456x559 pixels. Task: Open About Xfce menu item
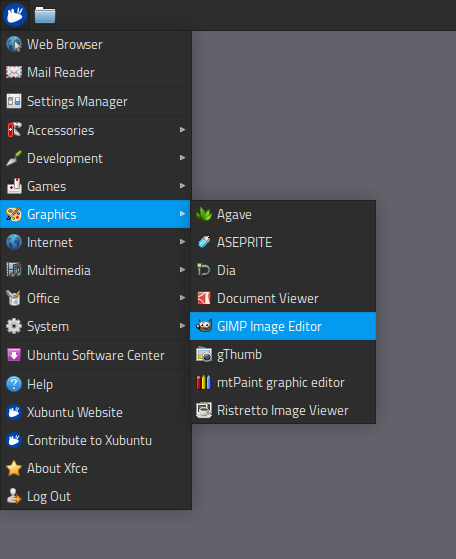pyautogui.click(x=96, y=468)
